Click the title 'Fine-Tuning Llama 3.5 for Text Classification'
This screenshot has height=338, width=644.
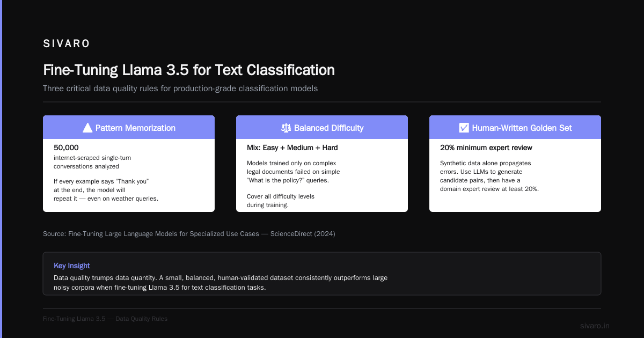point(189,70)
